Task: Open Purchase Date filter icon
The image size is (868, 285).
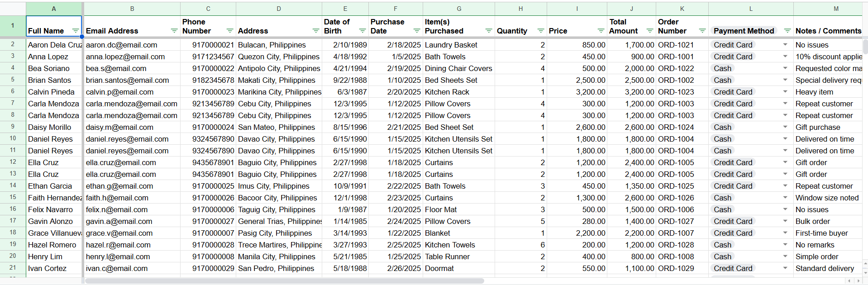Action: (x=417, y=31)
